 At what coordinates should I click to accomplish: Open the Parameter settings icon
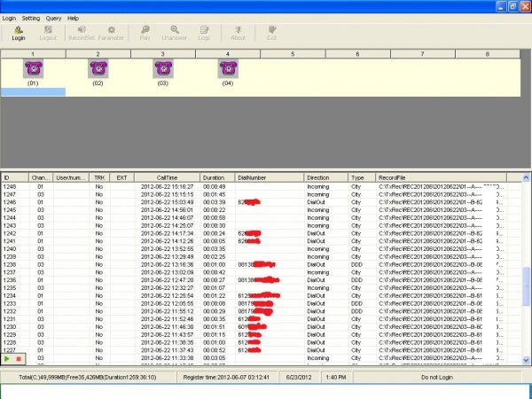point(112,33)
